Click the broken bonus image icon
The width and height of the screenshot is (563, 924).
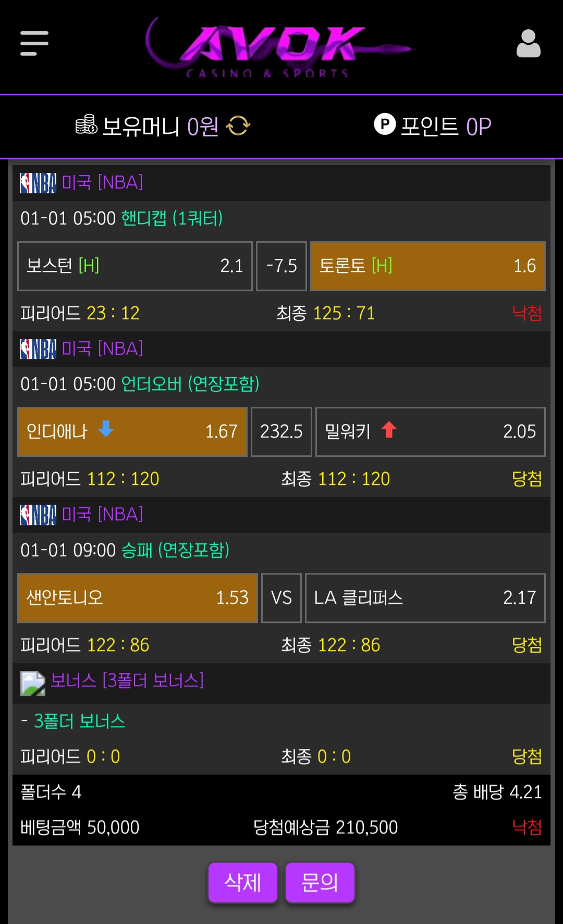pyautogui.click(x=33, y=683)
